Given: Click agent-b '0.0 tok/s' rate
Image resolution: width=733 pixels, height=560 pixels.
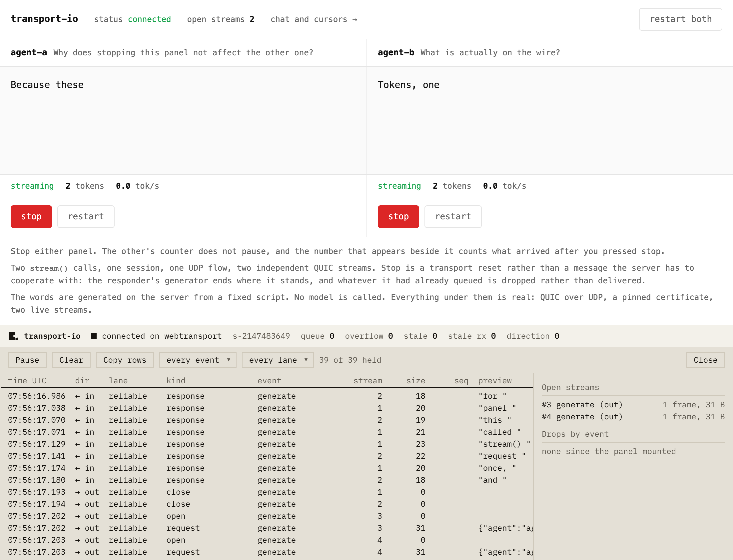Looking at the screenshot, I should tap(504, 186).
